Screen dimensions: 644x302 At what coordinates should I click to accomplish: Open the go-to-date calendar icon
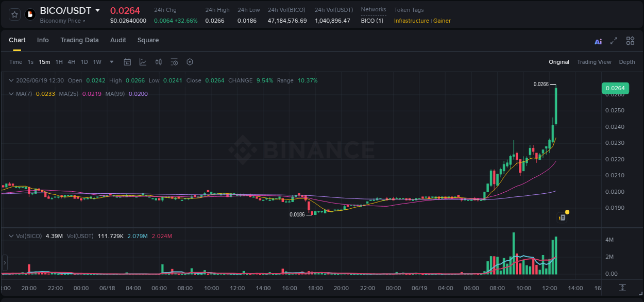tap(127, 62)
